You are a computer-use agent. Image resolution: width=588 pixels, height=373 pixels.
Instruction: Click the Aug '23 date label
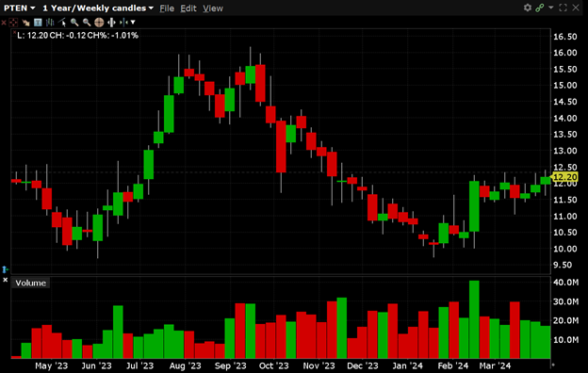(185, 365)
